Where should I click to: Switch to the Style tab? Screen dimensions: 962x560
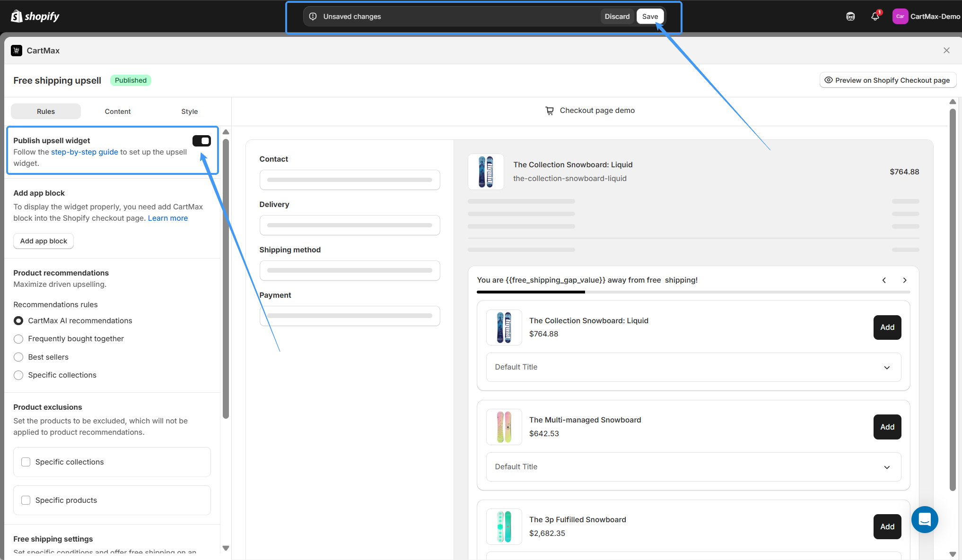[189, 112]
